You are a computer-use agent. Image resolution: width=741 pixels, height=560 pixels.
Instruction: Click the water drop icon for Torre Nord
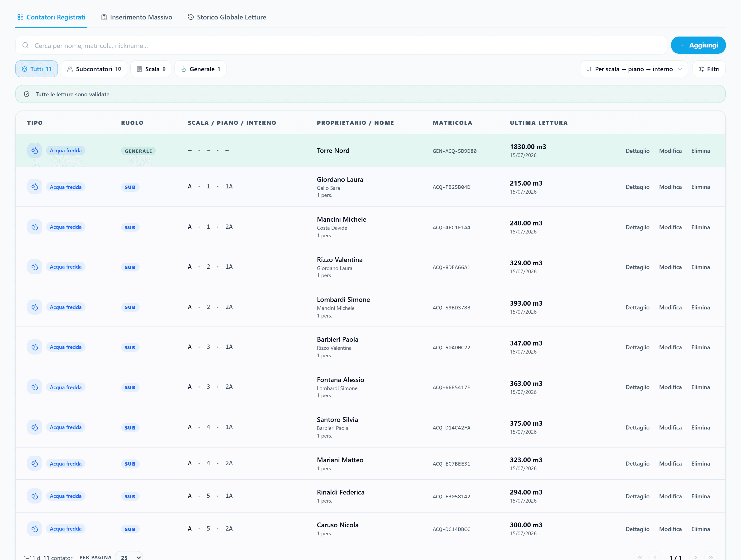pos(34,151)
